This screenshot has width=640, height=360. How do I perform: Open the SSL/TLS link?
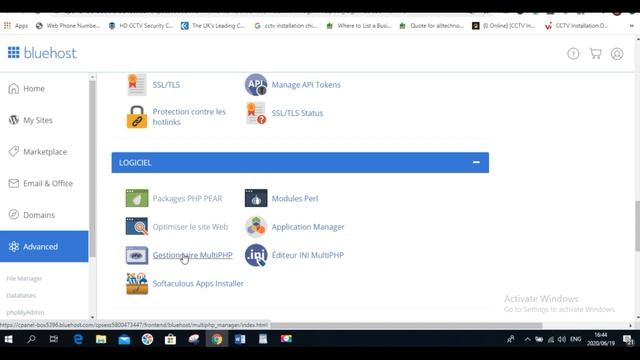tap(166, 85)
